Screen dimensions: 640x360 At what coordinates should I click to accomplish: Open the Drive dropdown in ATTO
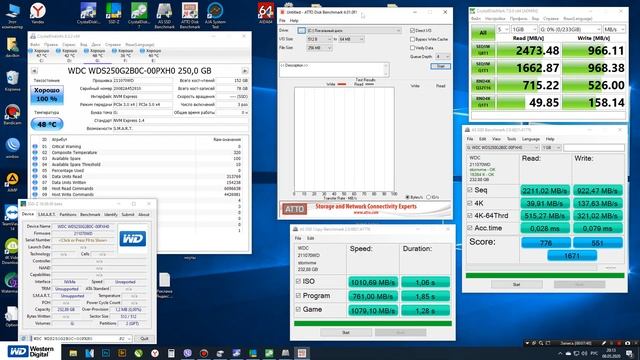tap(354, 31)
